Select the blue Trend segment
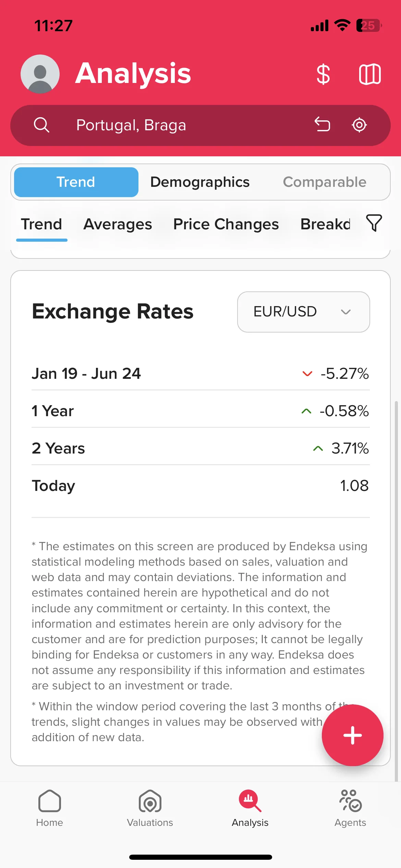This screenshot has height=868, width=401. coord(76,182)
